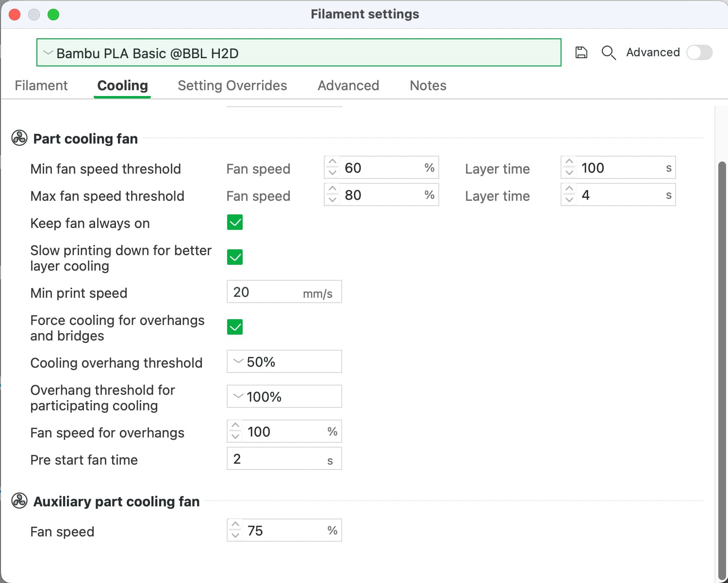Uncheck Keep fan always on
The image size is (728, 583).
(235, 223)
